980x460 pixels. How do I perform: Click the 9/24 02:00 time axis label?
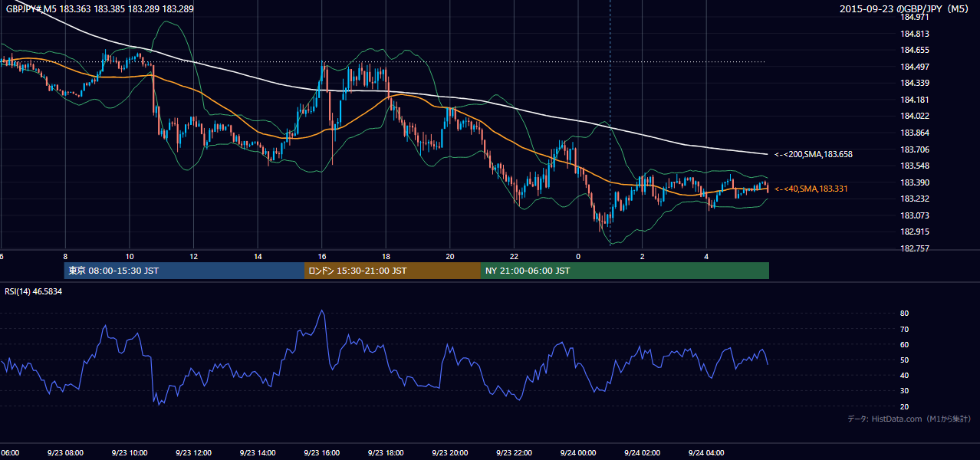coord(643,453)
